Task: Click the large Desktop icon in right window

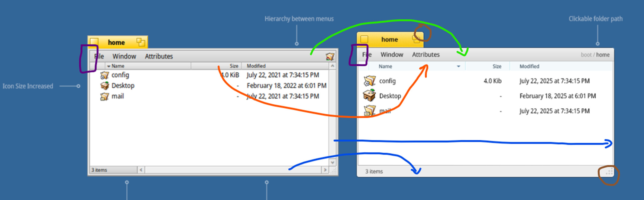Action: coord(369,95)
